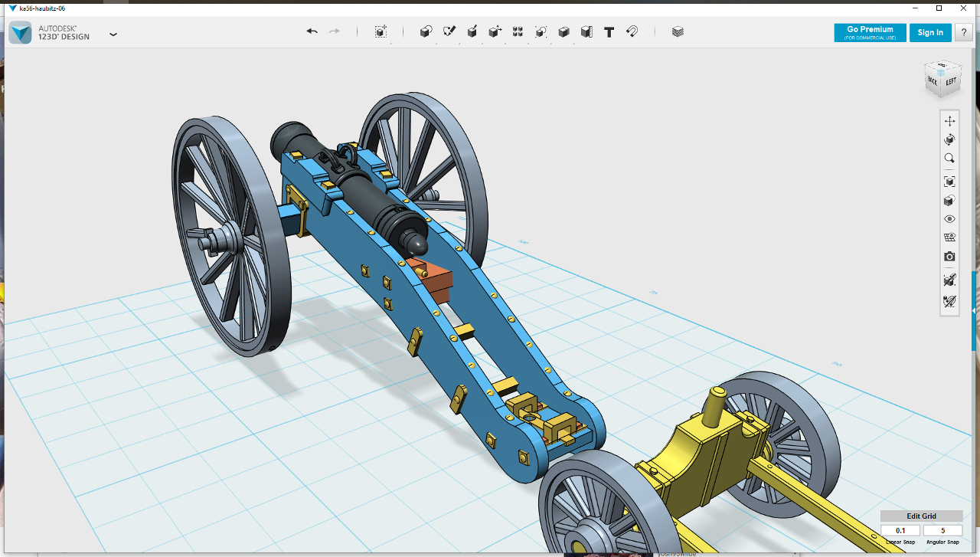Open the Modify tool menu
Viewport: 980px width, 557px height.
(495, 32)
